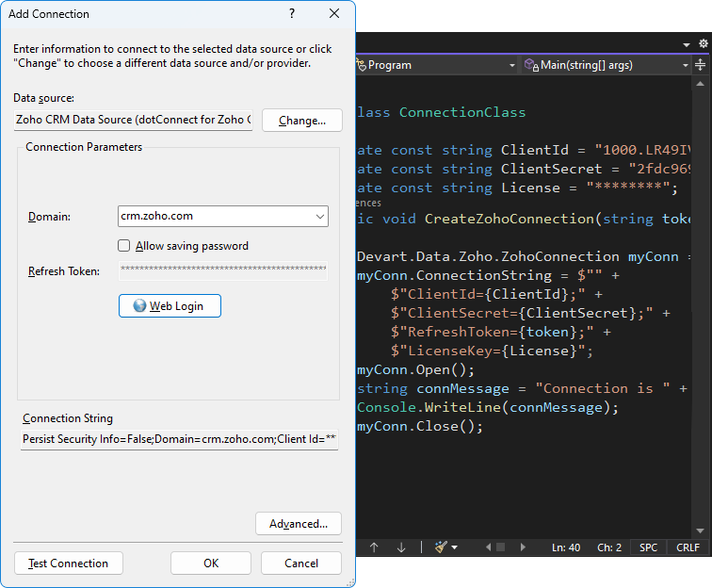Go to previous issue up arrow
This screenshot has height=588, width=712.
click(374, 547)
